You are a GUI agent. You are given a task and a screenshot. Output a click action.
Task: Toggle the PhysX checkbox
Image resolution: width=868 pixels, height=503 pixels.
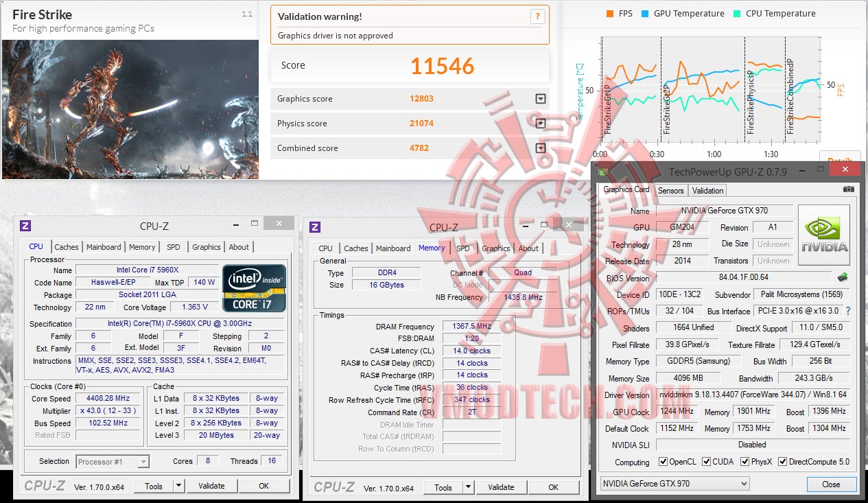[744, 462]
